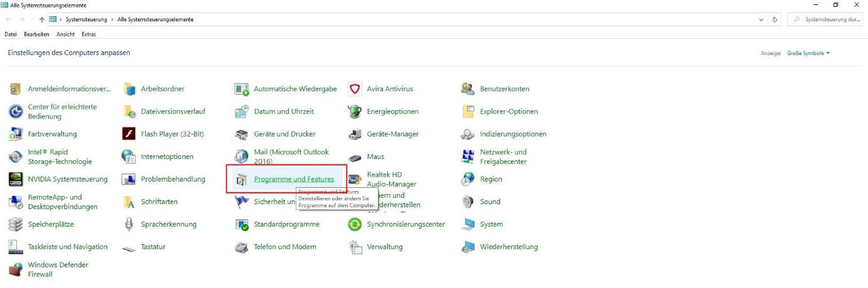This screenshot has width=868, height=288.
Task: Open the Tastatur keyboard icon
Action: [129, 247]
